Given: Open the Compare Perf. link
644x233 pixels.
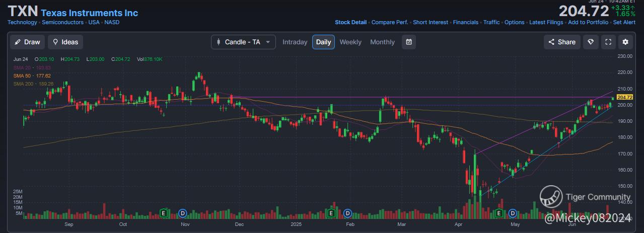Looking at the screenshot, I should [390, 23].
